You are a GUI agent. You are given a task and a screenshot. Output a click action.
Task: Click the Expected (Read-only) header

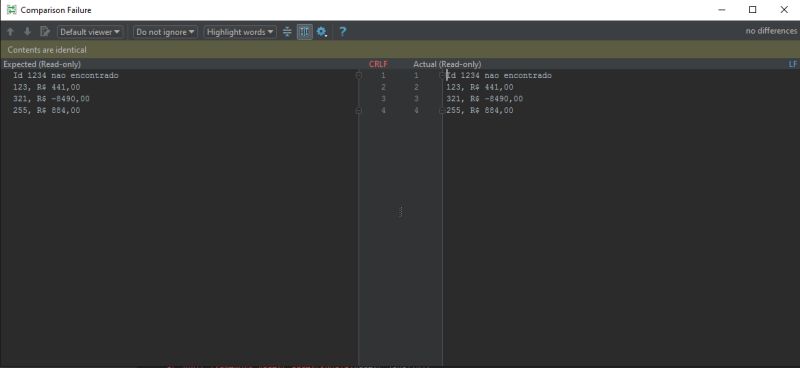(x=42, y=64)
